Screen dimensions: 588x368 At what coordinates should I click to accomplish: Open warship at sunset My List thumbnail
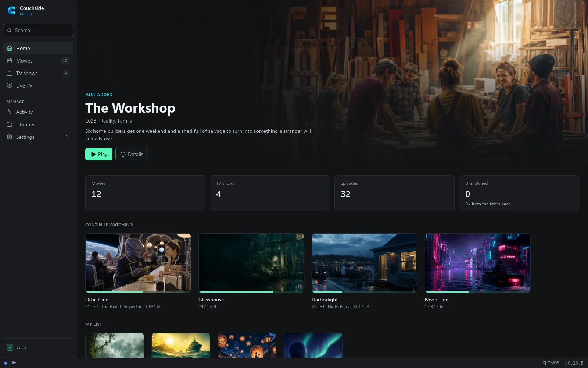(x=181, y=345)
